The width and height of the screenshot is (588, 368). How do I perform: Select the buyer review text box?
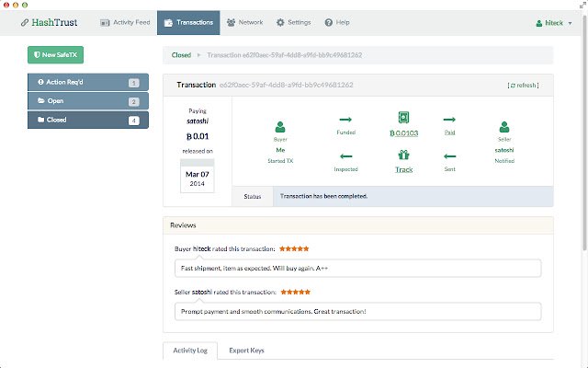click(357, 268)
